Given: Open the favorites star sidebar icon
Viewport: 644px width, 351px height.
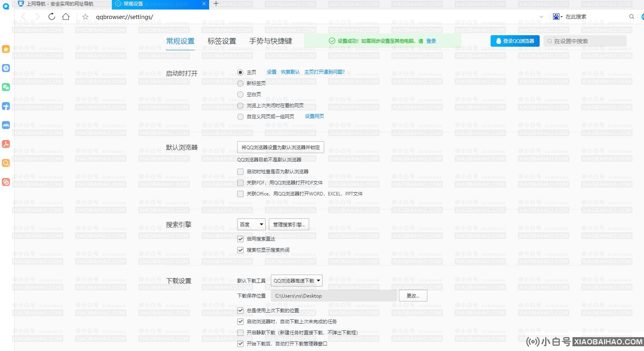Looking at the screenshot, I should point(6,49).
